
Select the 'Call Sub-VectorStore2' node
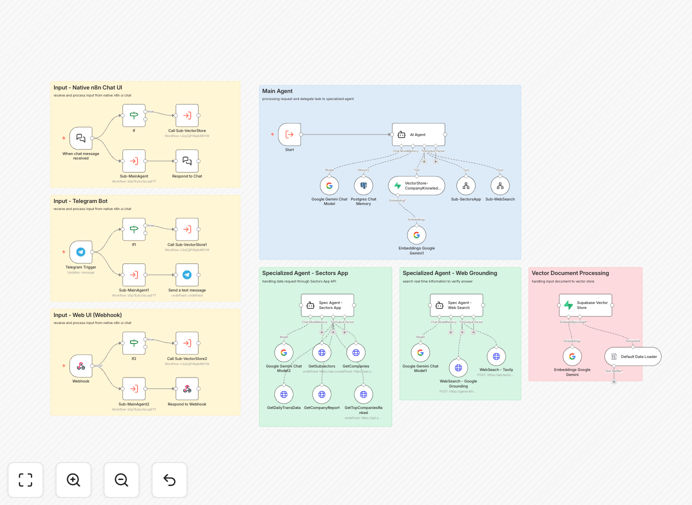tap(187, 343)
